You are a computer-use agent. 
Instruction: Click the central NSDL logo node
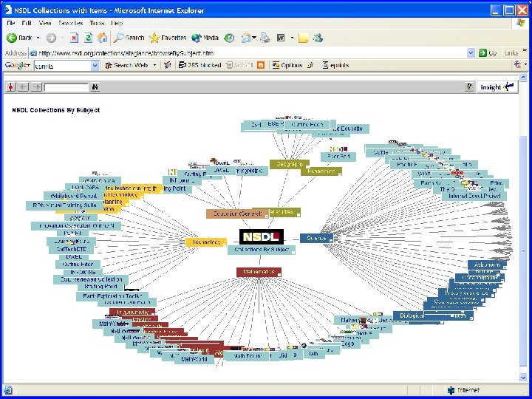click(262, 236)
